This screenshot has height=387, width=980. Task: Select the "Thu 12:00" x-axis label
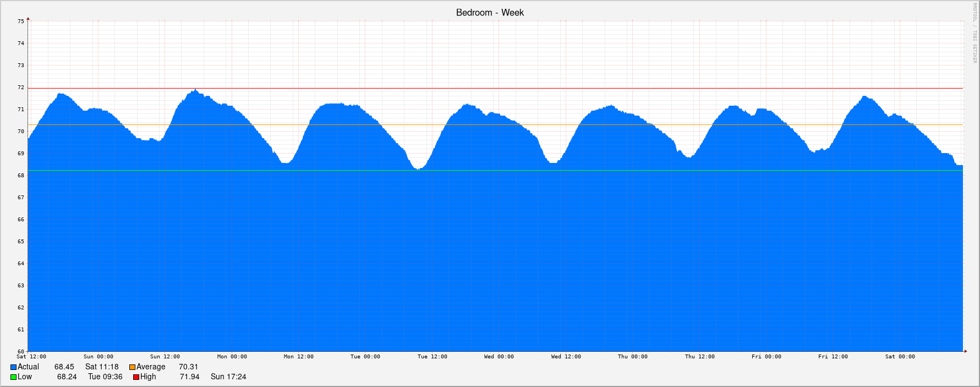click(x=700, y=357)
